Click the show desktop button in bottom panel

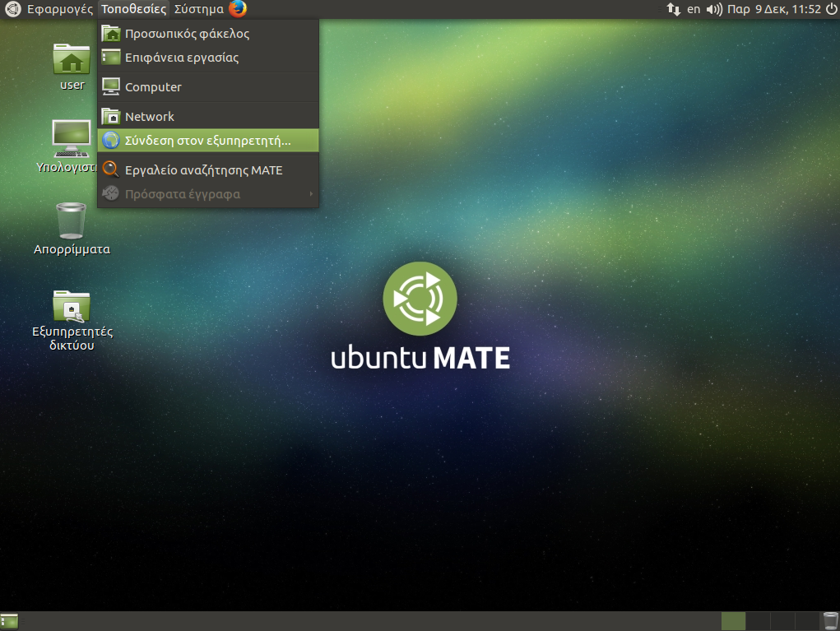coord(10,621)
